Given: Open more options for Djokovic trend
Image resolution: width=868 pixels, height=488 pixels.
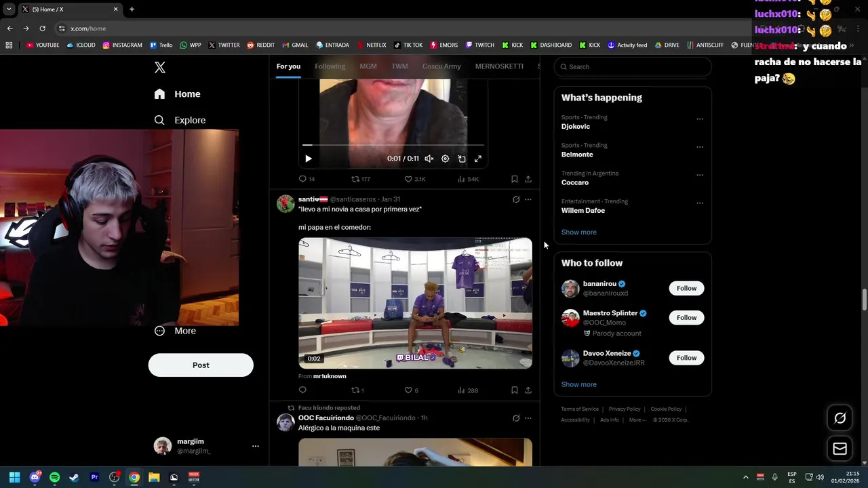Looking at the screenshot, I should click(700, 119).
